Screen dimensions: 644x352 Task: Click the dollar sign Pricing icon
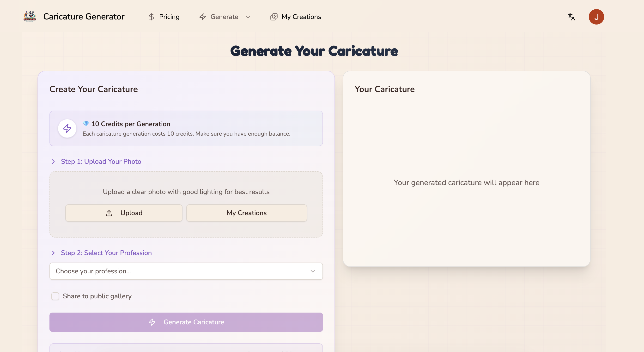(x=151, y=17)
